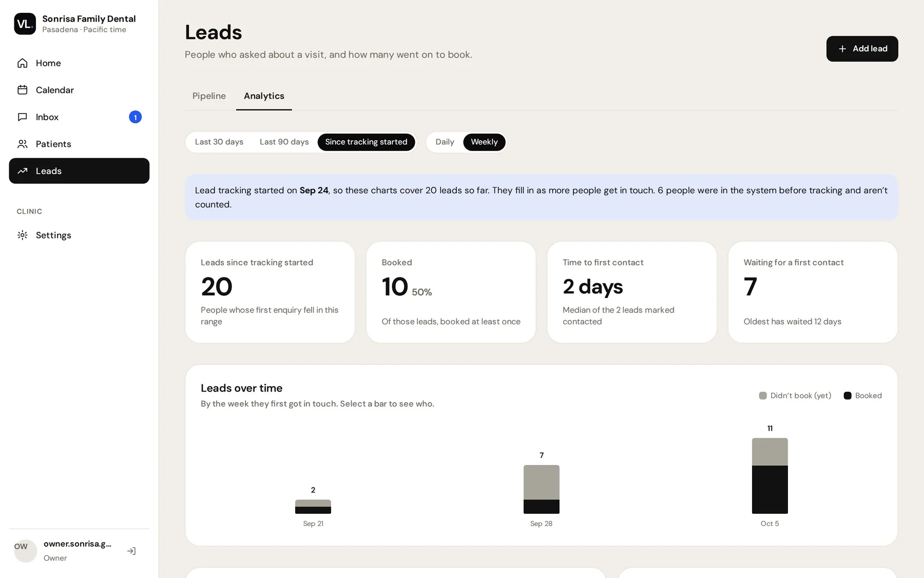Click the Leads trending arrow icon
This screenshot has width=924, height=578.
point(22,171)
